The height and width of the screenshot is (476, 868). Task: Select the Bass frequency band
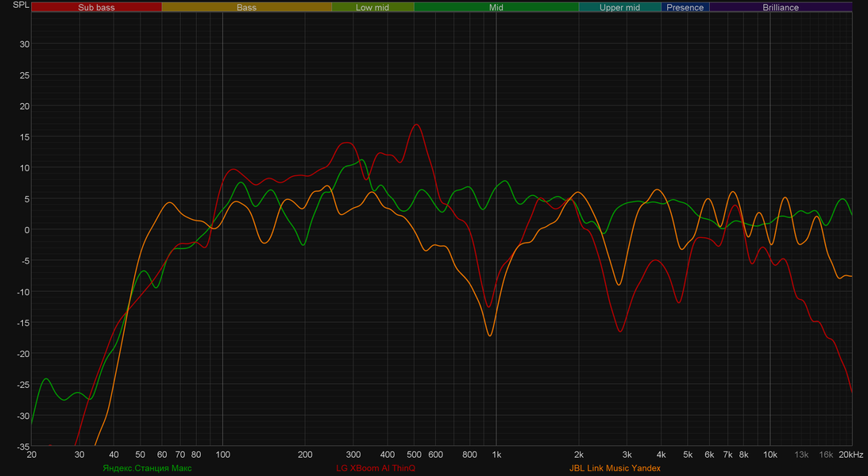pyautogui.click(x=247, y=7)
